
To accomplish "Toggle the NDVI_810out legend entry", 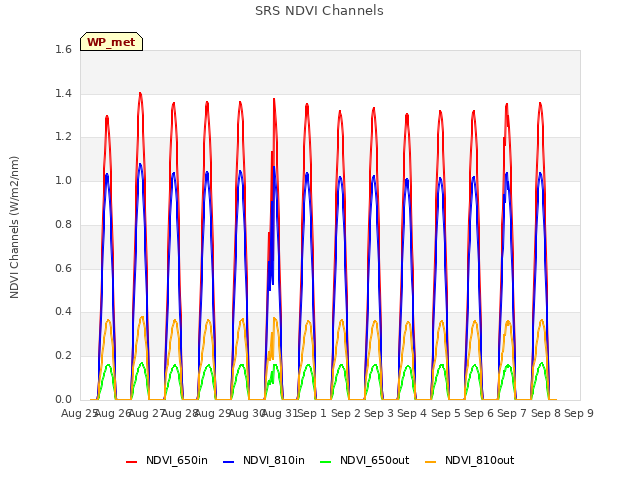I will pos(470,461).
